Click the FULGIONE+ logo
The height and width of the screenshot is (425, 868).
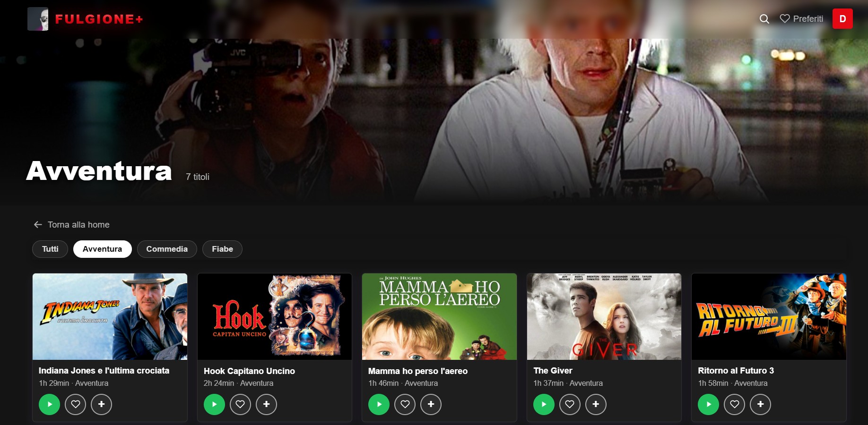point(85,19)
